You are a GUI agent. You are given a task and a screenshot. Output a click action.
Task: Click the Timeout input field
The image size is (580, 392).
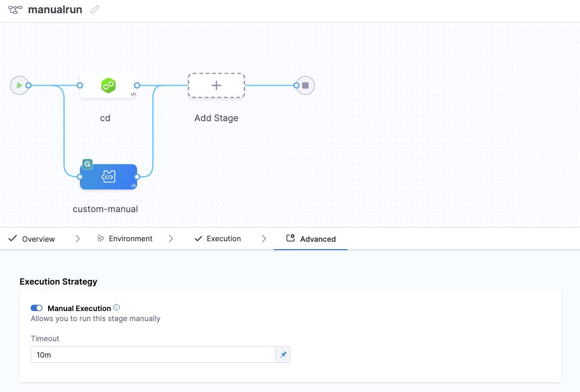pyautogui.click(x=153, y=354)
